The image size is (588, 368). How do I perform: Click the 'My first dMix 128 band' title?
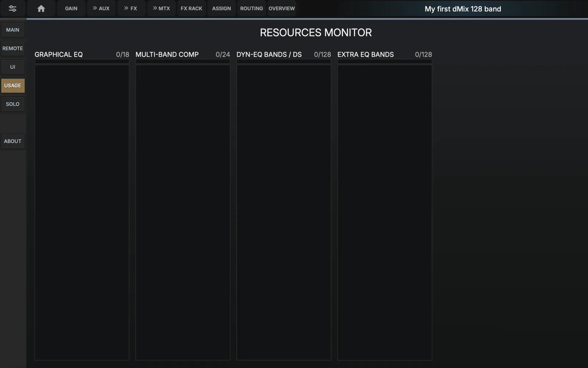[463, 9]
